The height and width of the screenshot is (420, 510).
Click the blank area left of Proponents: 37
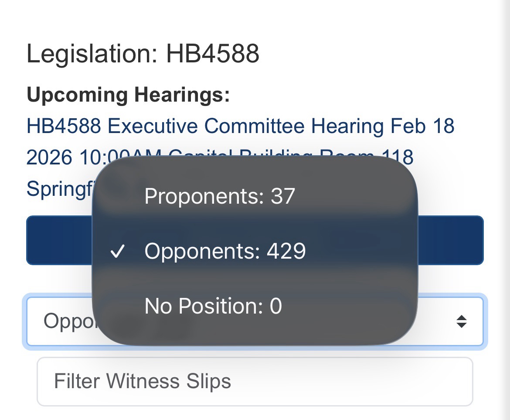[118, 196]
